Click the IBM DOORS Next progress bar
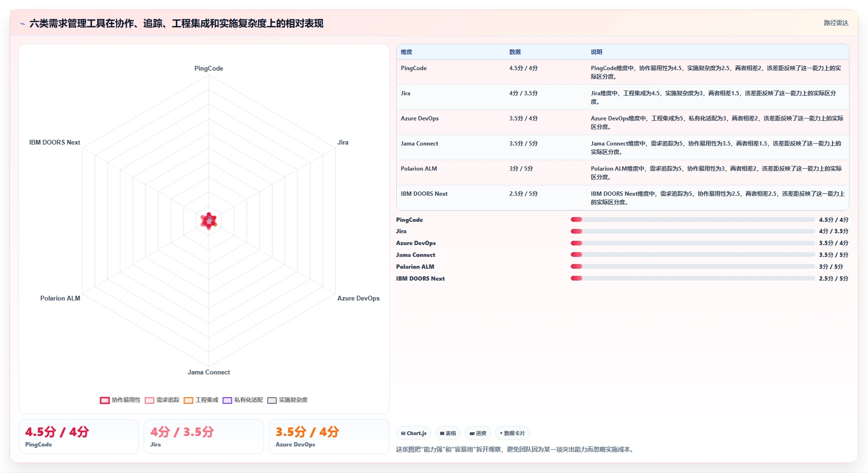 (x=693, y=278)
